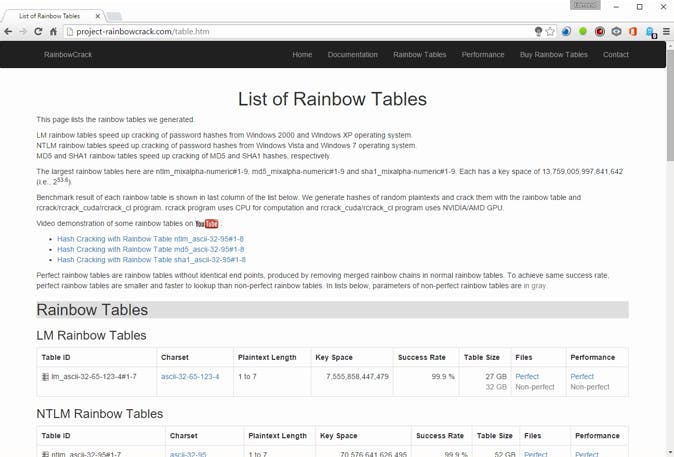Open the Perfect files link in NTLM table
Screen dimensions: 674x457
coord(536,454)
